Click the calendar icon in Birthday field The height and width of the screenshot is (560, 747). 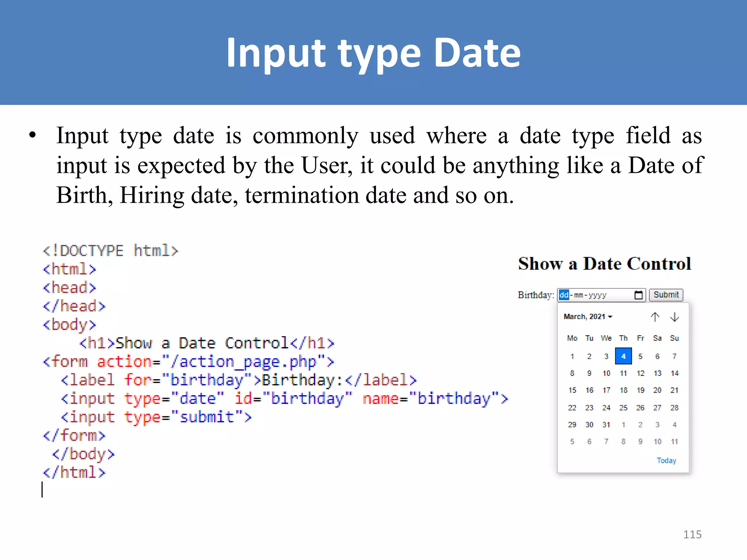[638, 295]
